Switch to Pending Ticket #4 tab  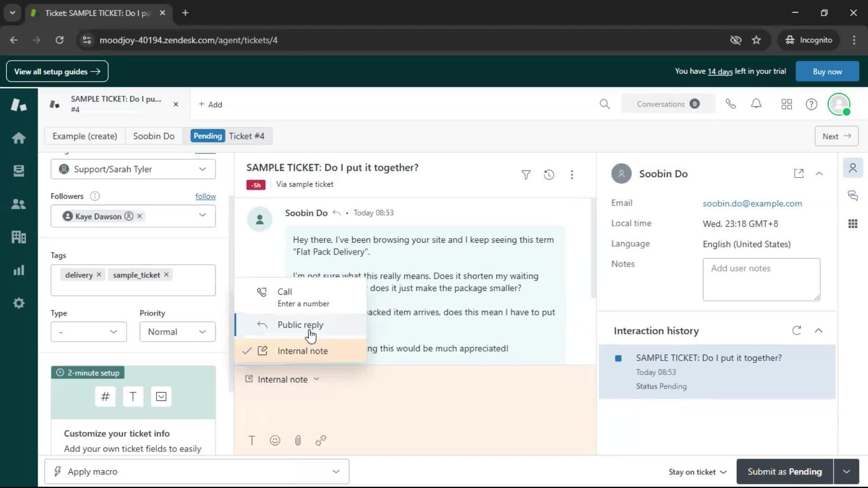228,136
